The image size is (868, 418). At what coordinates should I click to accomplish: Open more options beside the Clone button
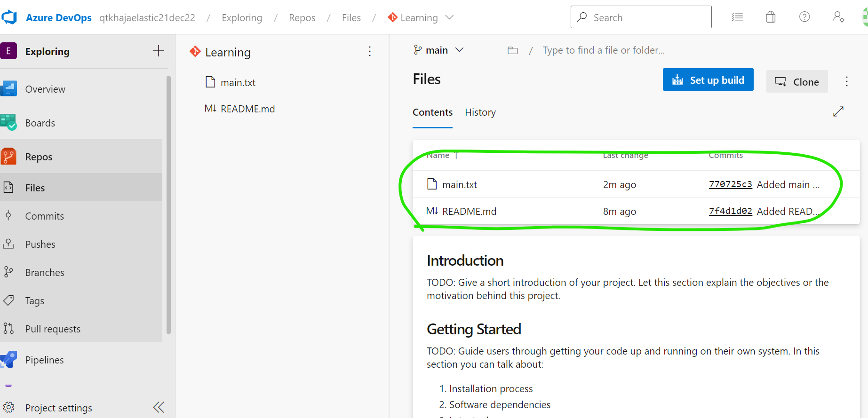[x=846, y=81]
